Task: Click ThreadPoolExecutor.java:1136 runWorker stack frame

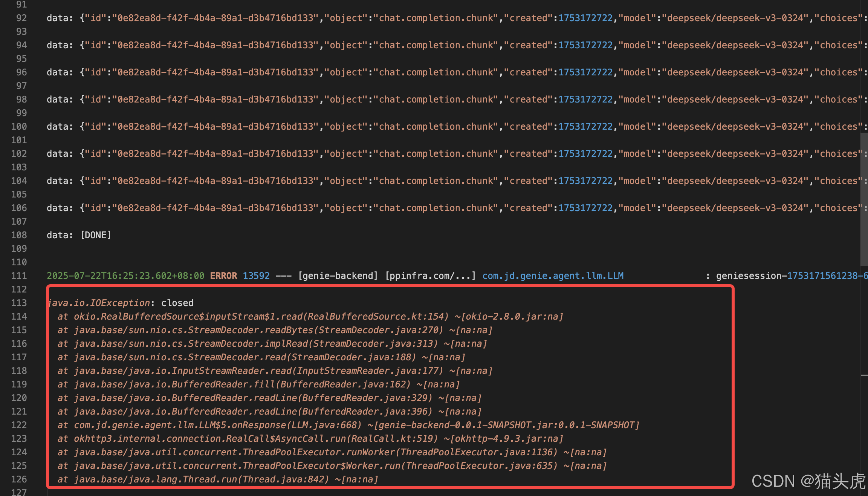Action: tap(332, 452)
